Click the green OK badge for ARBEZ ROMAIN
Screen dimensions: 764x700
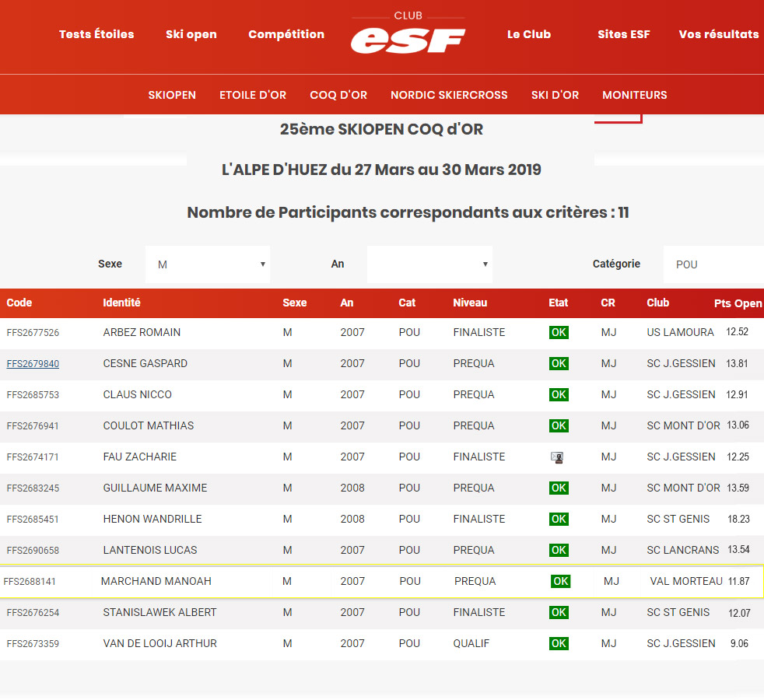(x=559, y=332)
